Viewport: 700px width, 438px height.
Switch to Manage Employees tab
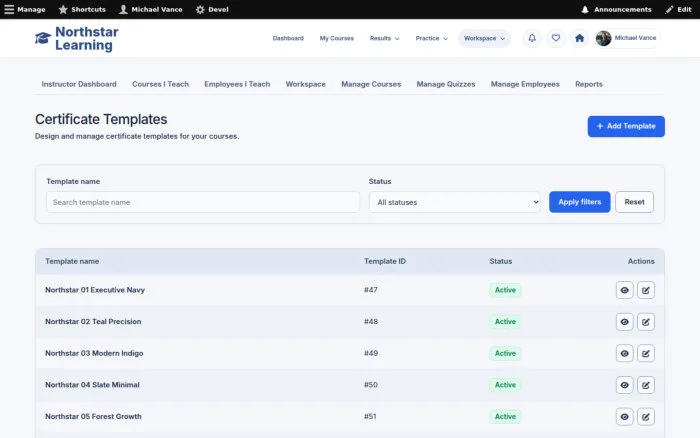click(525, 84)
